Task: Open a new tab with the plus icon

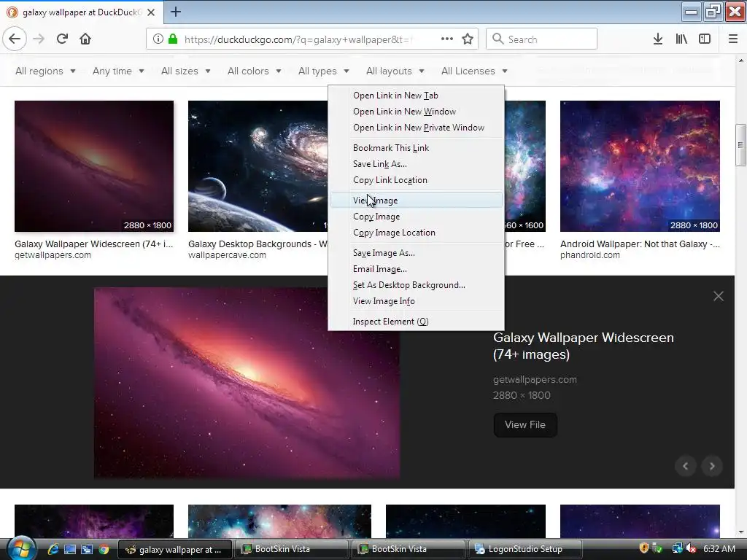Action: tap(175, 12)
